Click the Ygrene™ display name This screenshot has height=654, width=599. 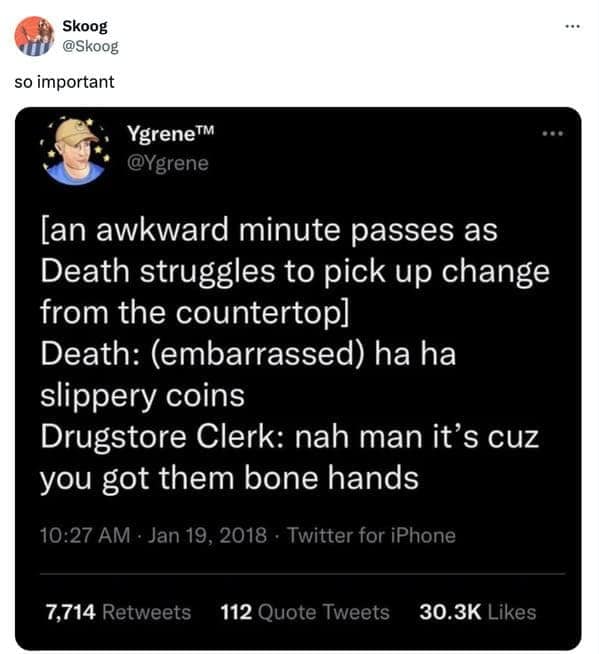171,133
